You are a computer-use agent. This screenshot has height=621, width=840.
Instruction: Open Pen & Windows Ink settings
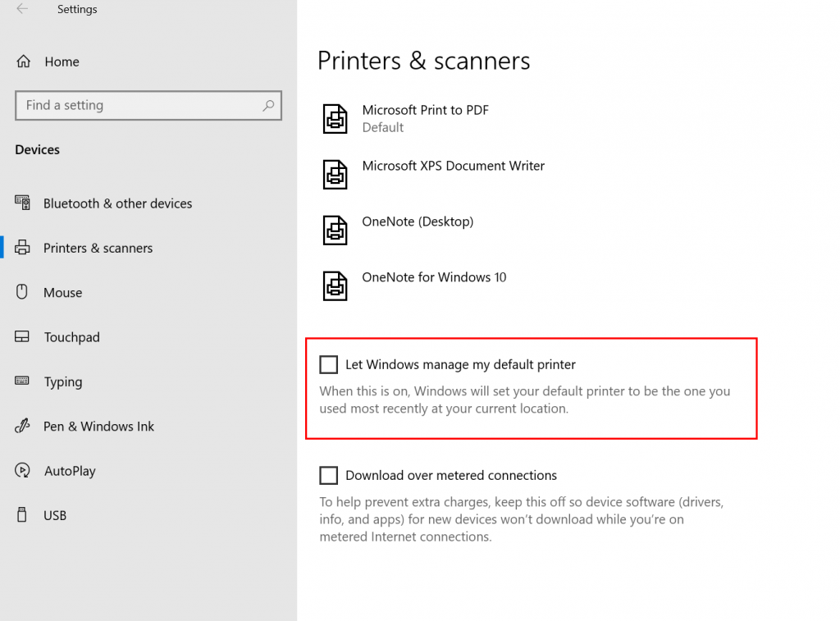coord(98,426)
